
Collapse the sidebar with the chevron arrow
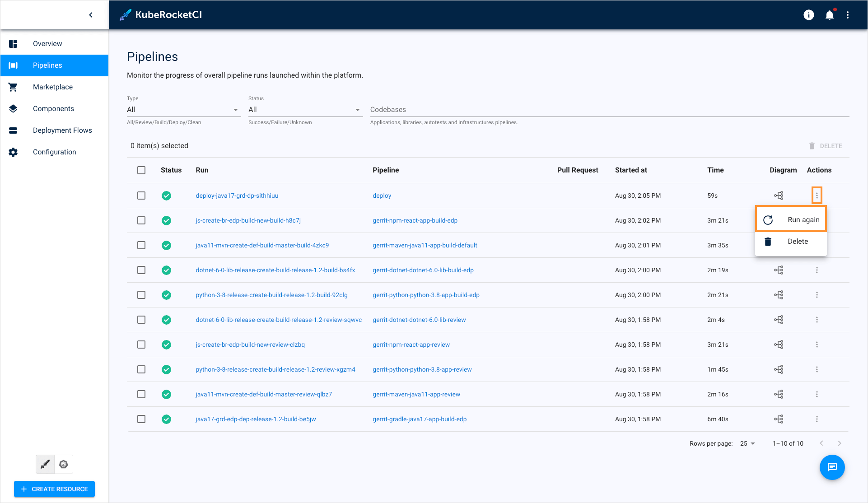tap(91, 14)
